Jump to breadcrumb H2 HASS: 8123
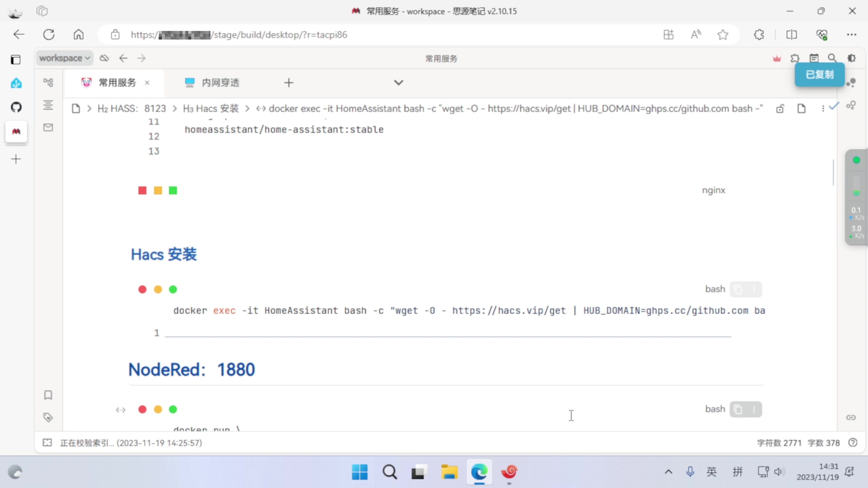This screenshot has height=488, width=868. (x=132, y=108)
